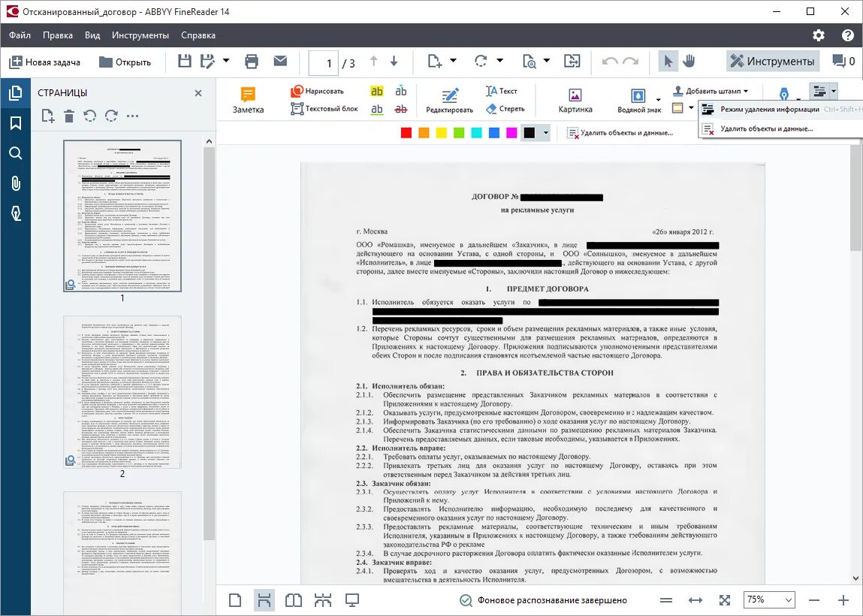Toggle the Pages sidebar panel

[16, 92]
